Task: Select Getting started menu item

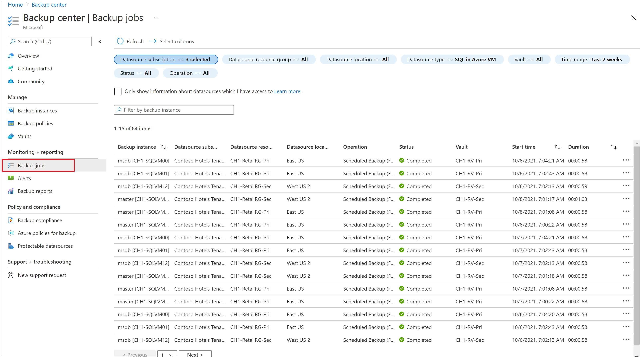Action: pos(35,69)
